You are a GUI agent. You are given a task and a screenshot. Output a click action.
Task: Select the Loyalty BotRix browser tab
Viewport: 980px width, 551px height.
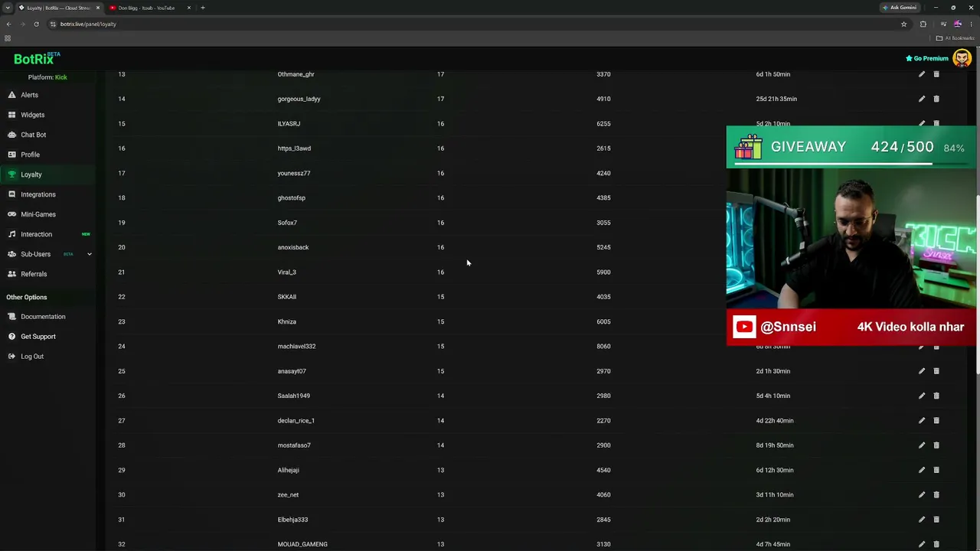coord(58,8)
